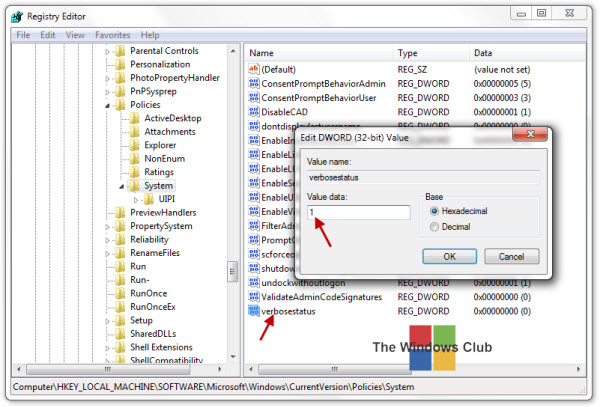This screenshot has height=407, width=600.
Task: Collapse the Policies tree node
Action: point(108,105)
